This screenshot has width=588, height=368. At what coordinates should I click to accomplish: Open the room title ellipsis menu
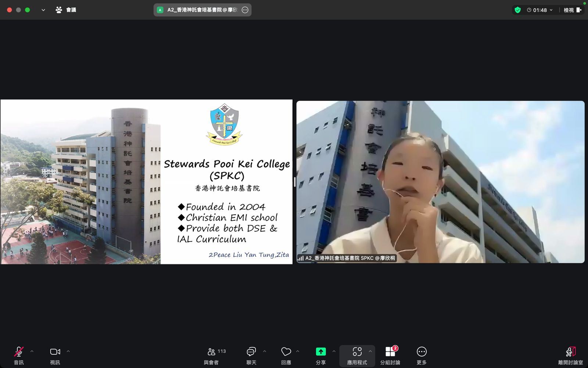[245, 10]
